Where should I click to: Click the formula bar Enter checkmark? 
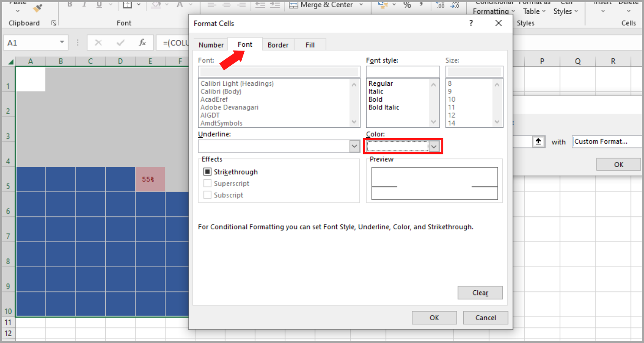121,43
